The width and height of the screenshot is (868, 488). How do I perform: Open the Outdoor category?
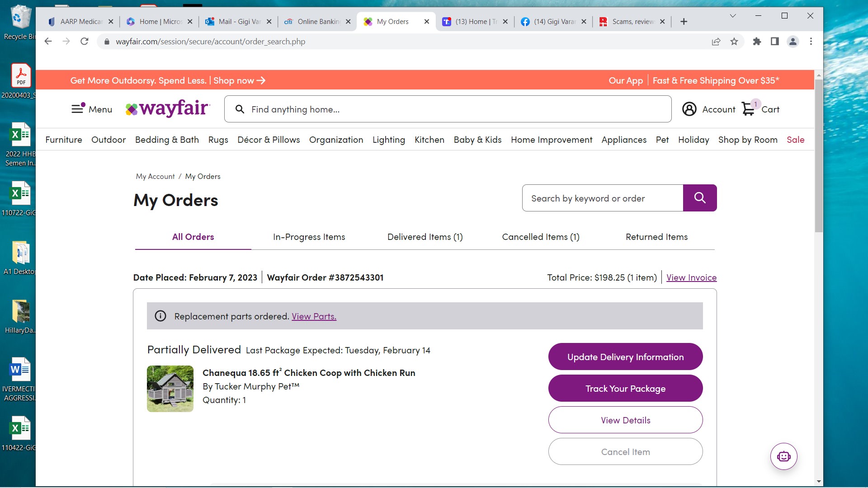pos(108,140)
